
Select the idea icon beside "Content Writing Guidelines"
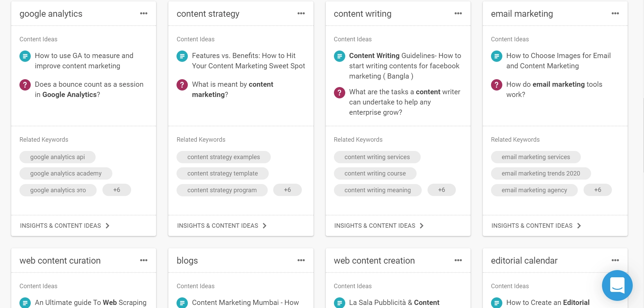[x=339, y=56]
